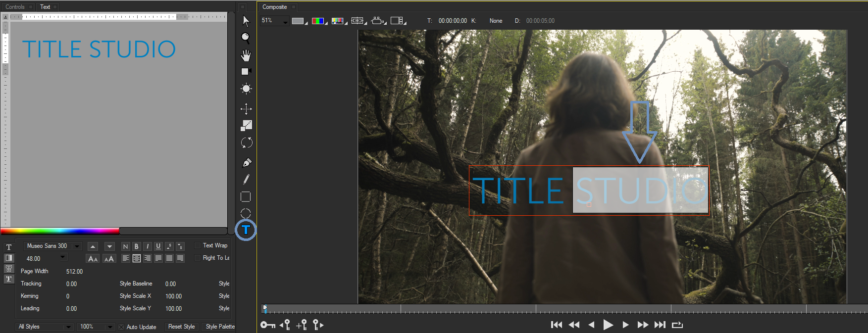Align text center
This screenshot has width=868, height=333.
click(137, 258)
